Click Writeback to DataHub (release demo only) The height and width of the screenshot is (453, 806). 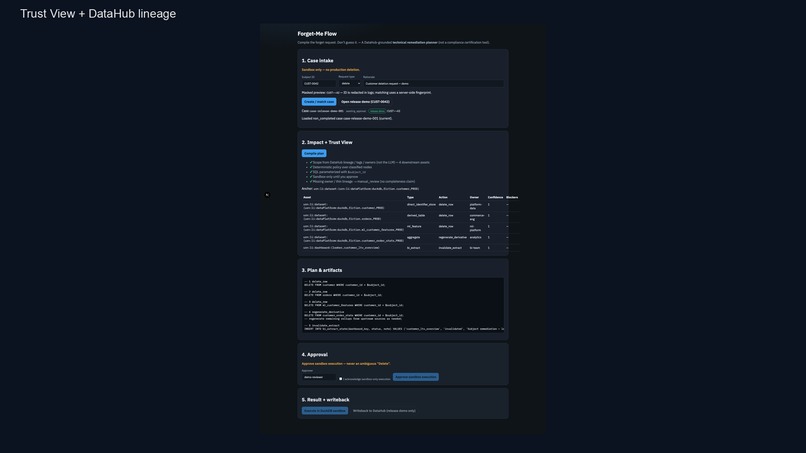coord(384,411)
